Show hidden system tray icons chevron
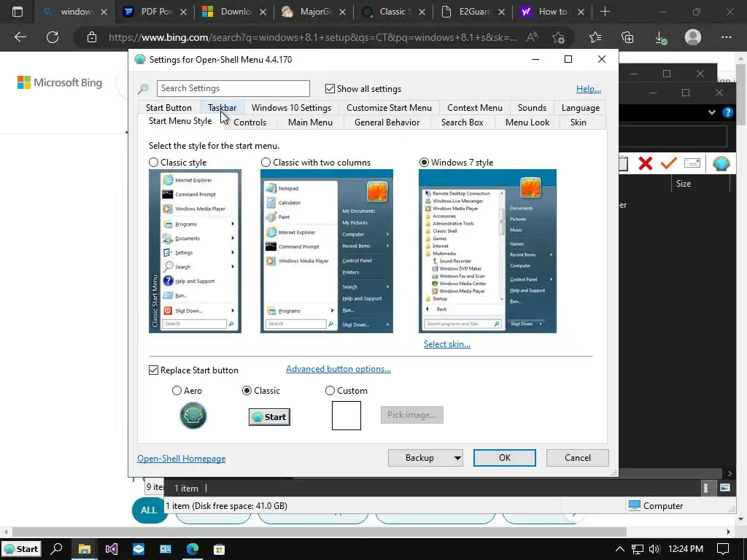The width and height of the screenshot is (747, 560). [x=620, y=549]
